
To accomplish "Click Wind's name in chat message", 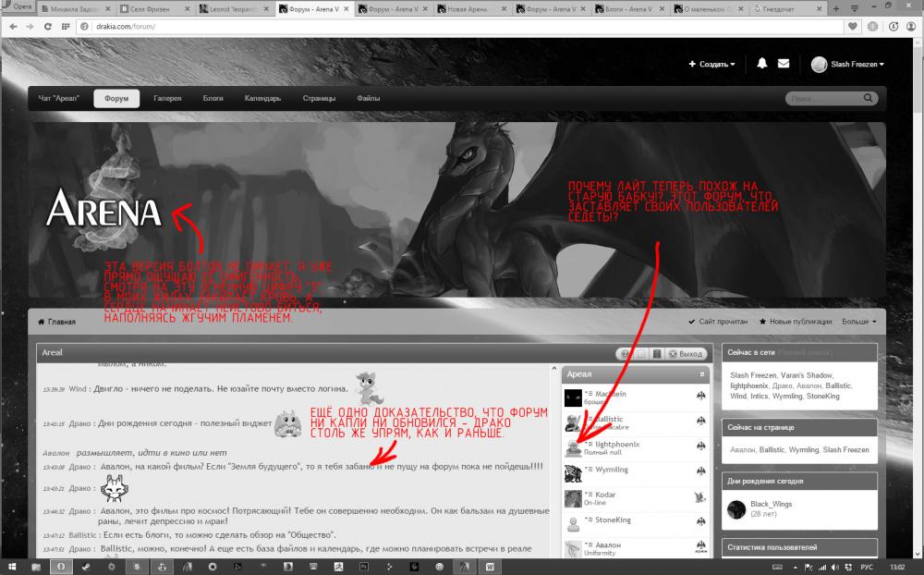I will coord(78,389).
